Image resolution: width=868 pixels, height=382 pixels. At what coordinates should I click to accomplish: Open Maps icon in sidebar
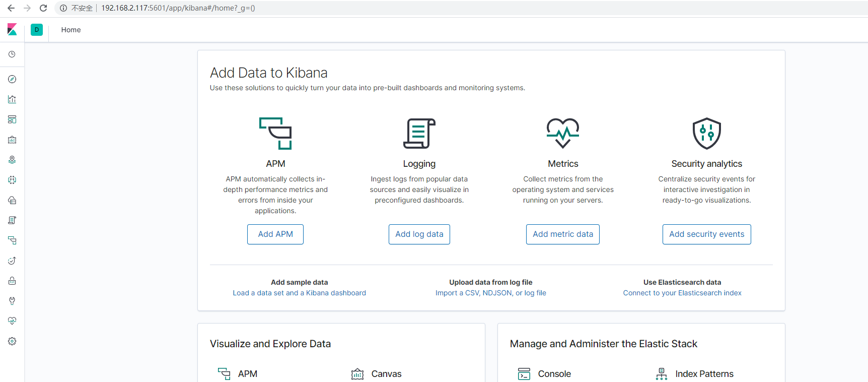(12, 160)
